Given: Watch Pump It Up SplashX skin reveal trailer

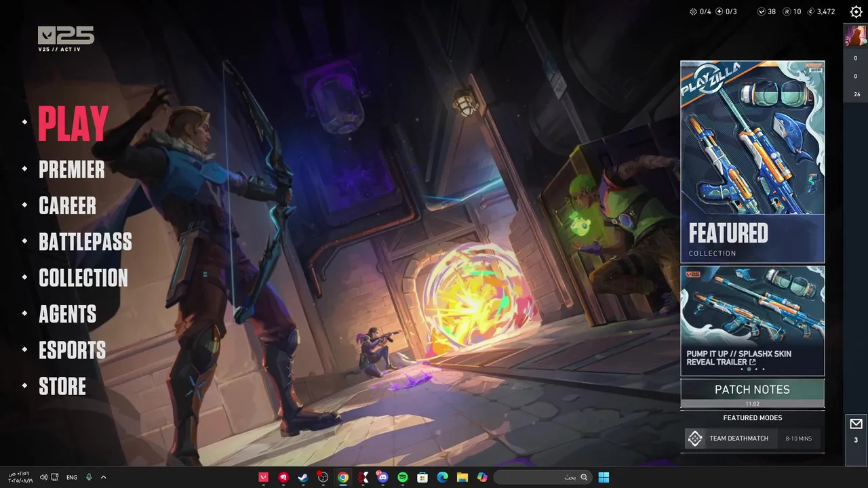Looking at the screenshot, I should (x=753, y=321).
